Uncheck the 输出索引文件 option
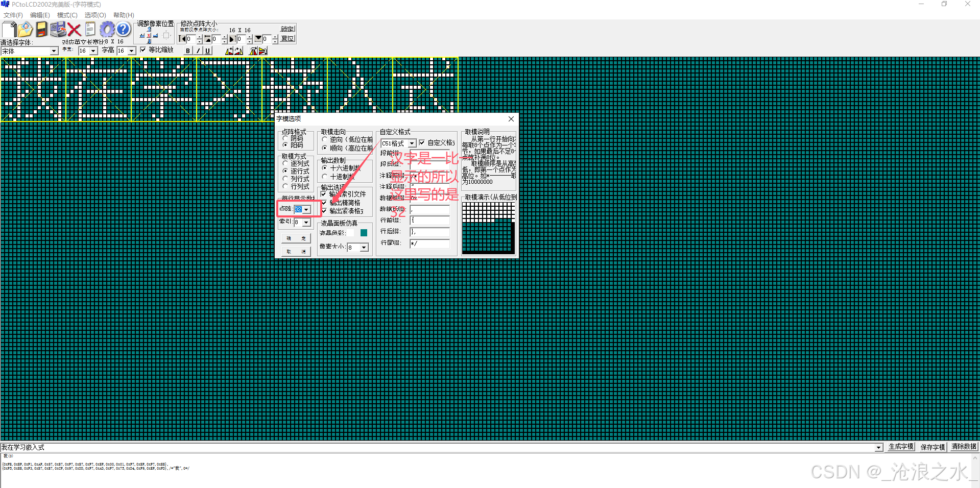This screenshot has height=488, width=980. 323,194
